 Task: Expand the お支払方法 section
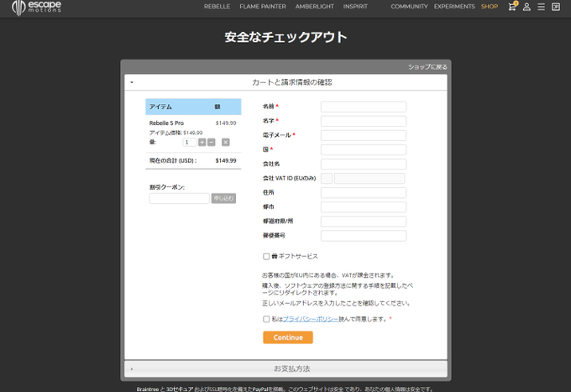285,368
